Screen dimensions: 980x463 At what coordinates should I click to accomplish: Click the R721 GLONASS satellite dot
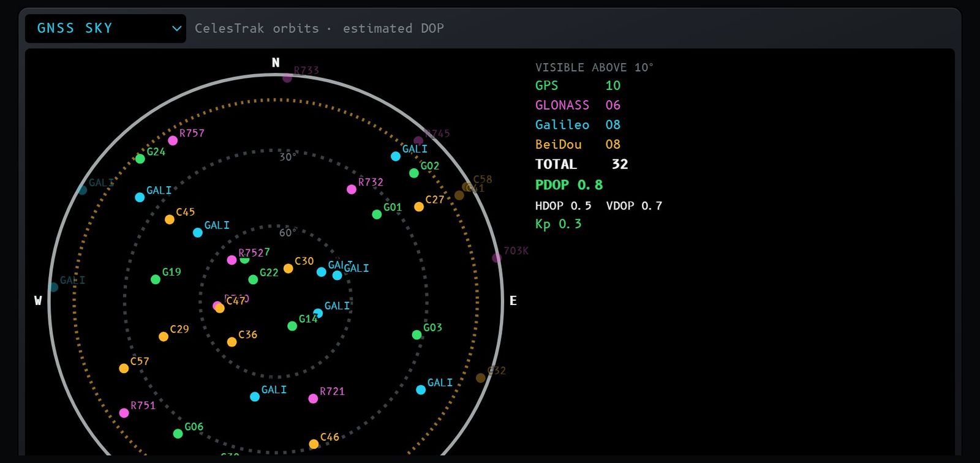pyautogui.click(x=313, y=399)
